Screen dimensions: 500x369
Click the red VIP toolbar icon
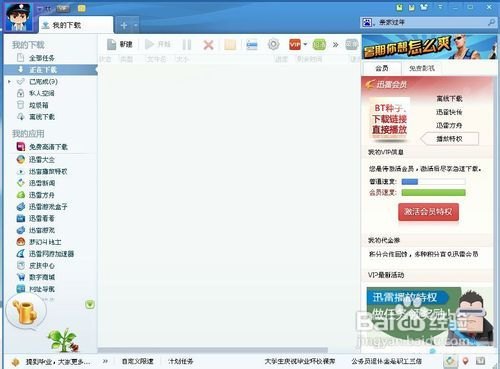(x=295, y=44)
